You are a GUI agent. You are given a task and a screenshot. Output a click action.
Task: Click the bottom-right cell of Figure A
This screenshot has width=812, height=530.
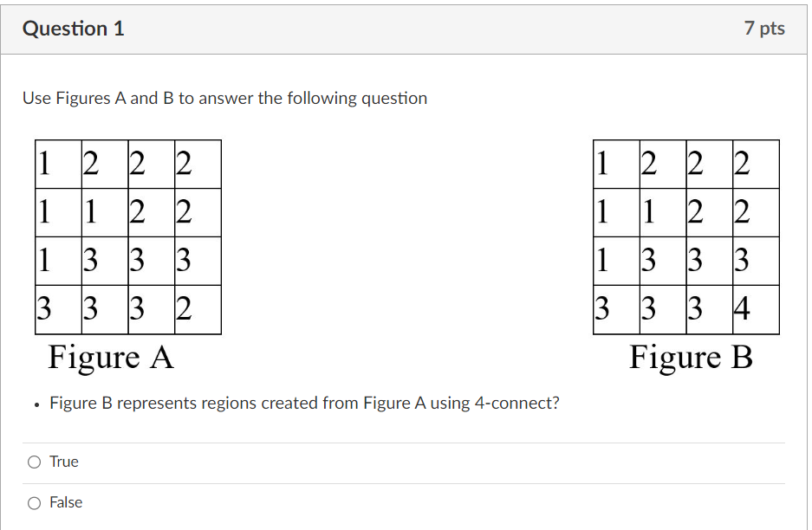point(198,309)
